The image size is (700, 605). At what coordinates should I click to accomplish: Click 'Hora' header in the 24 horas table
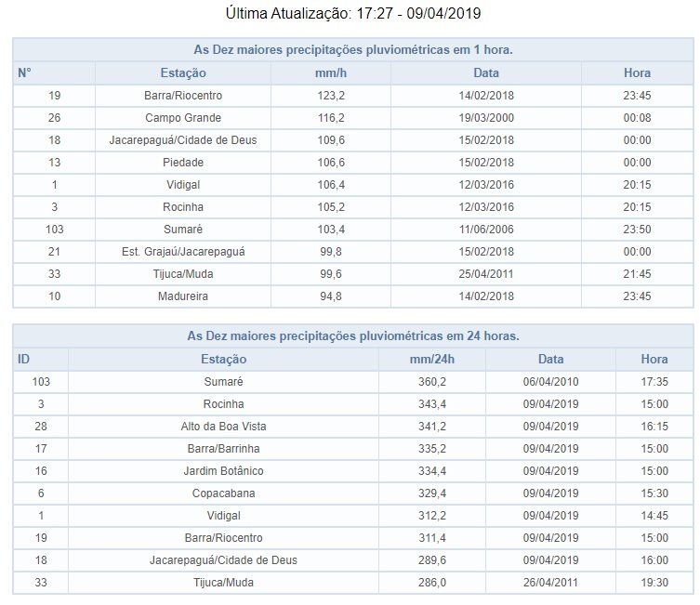tap(654, 359)
